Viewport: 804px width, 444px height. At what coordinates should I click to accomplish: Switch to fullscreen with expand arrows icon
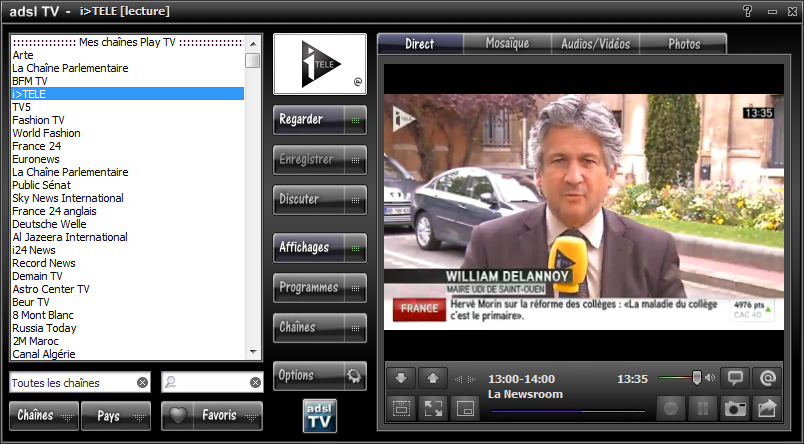[x=433, y=408]
